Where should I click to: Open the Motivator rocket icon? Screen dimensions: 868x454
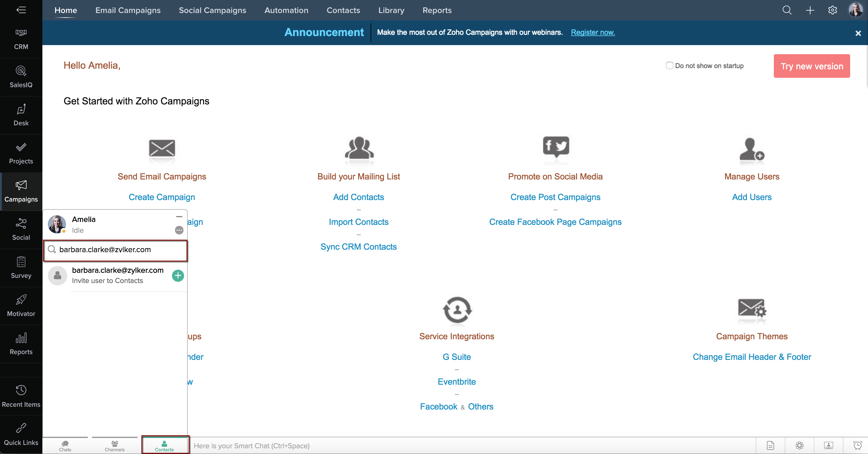coord(21,305)
